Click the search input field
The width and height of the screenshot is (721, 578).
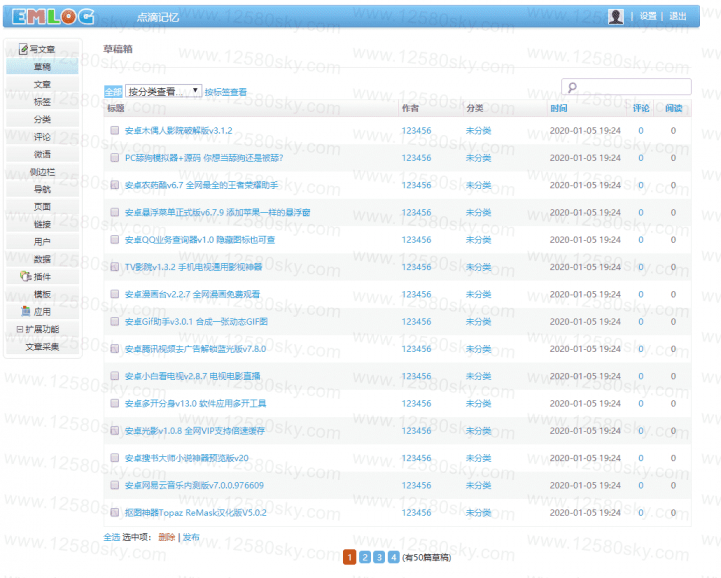pyautogui.click(x=626, y=87)
